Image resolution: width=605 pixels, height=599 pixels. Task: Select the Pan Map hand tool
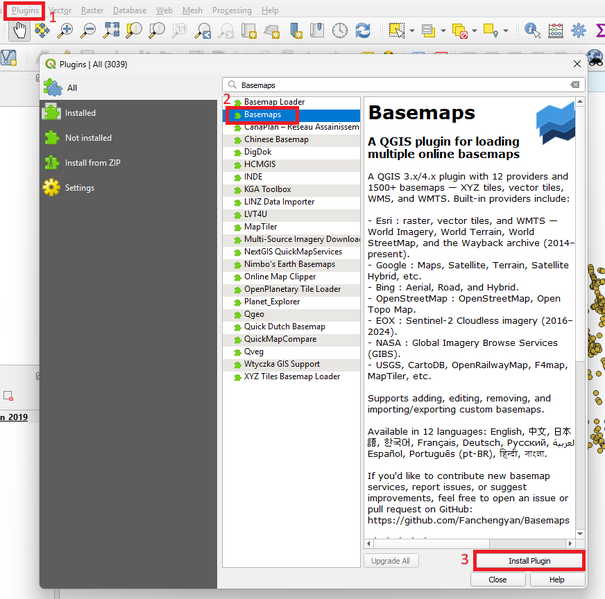(19, 30)
